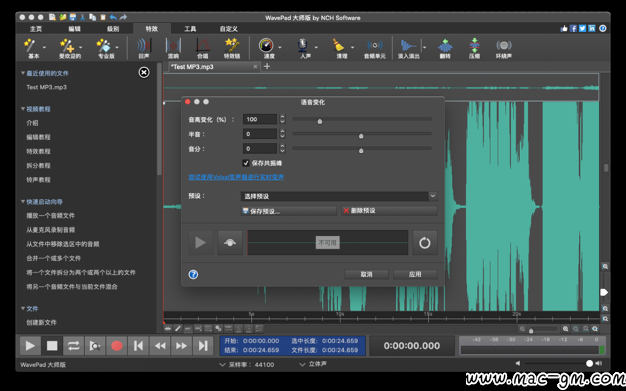Adjust the 音高变化 pitch slider
This screenshot has width=626, height=391.
320,121
